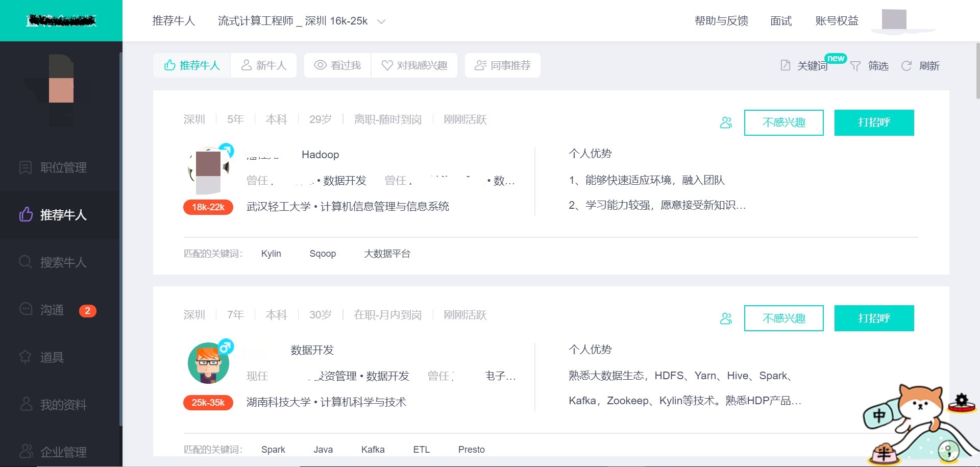This screenshot has height=467, width=980.
Task: Select the 对我感兴趣 tab
Action: [414, 65]
